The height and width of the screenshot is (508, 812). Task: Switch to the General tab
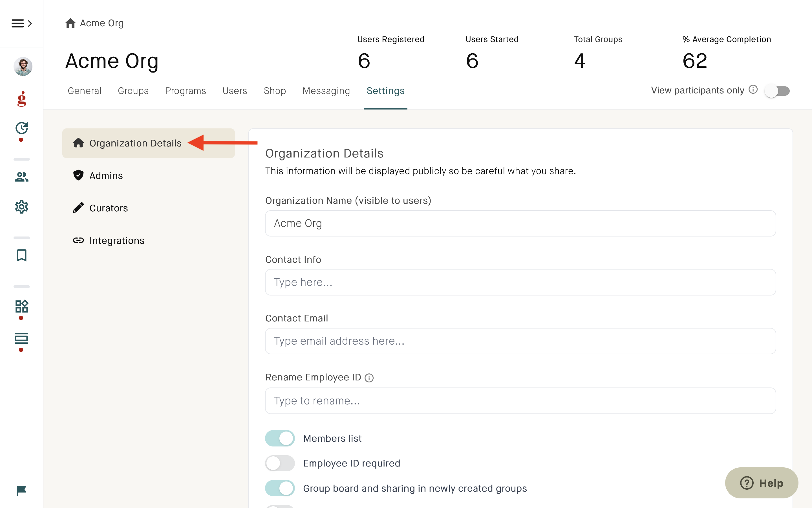(x=85, y=91)
